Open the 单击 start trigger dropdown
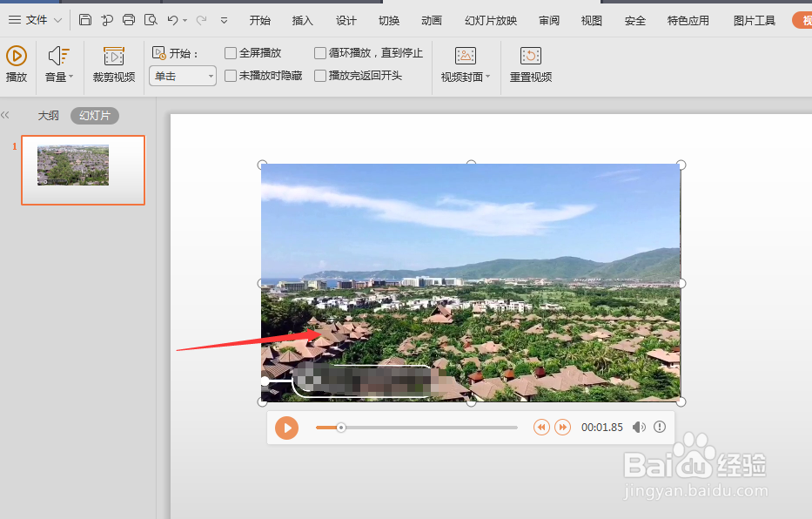 [x=209, y=76]
